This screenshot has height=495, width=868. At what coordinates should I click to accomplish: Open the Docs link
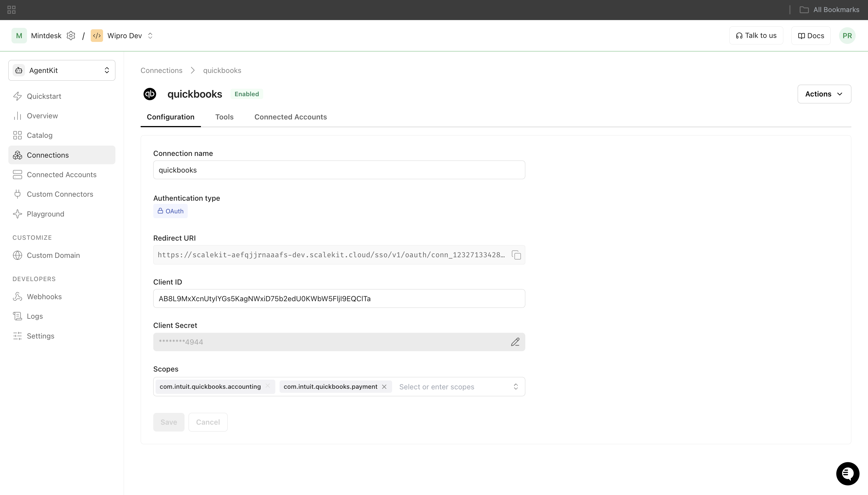(811, 36)
